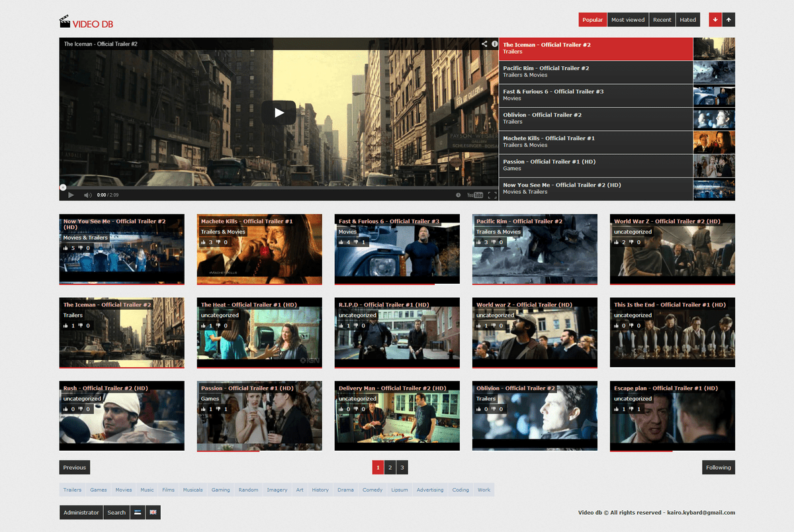This screenshot has width=794, height=532.
Task: Switch language with the UK flag
Action: [x=152, y=512]
